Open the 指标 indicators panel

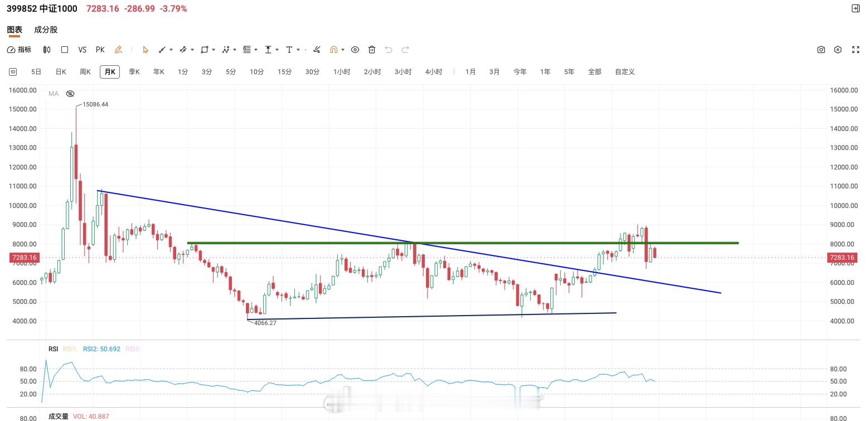click(x=20, y=50)
